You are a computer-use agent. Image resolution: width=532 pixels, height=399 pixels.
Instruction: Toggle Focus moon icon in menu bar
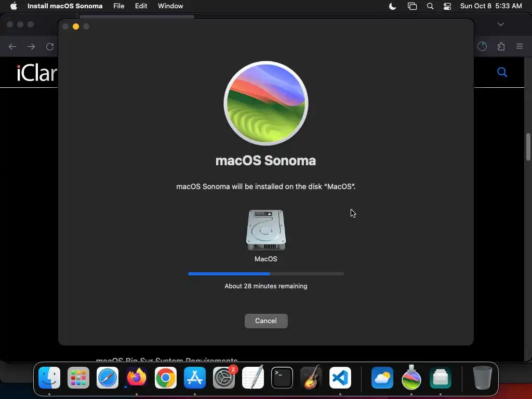(393, 6)
